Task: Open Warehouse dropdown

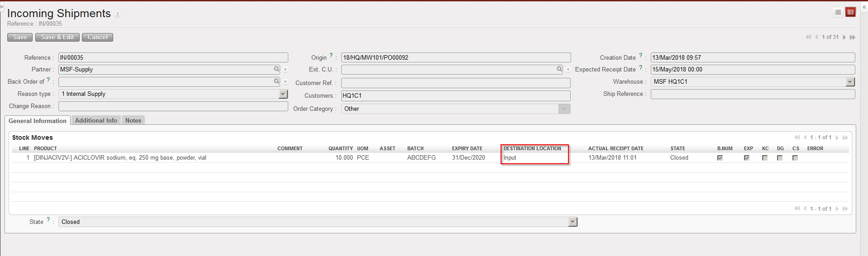Action: [x=850, y=82]
